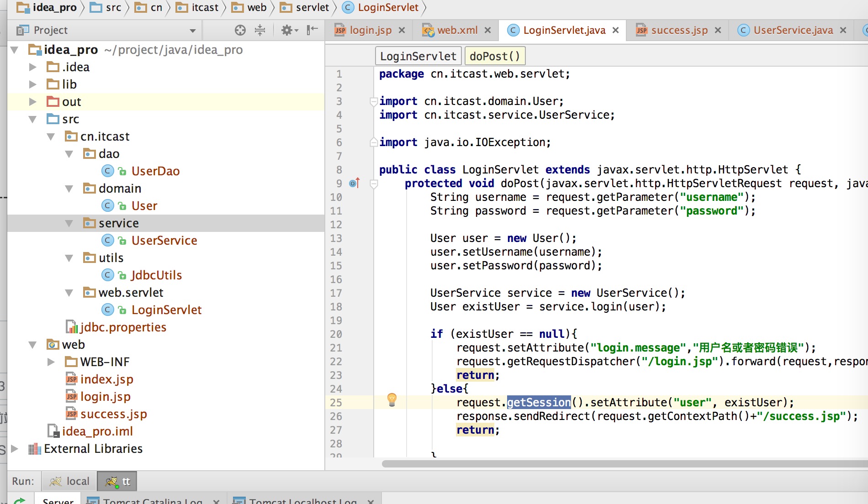868x504 pixels.
Task: Click the intention lightbulb on line 25
Action: pyautogui.click(x=392, y=399)
